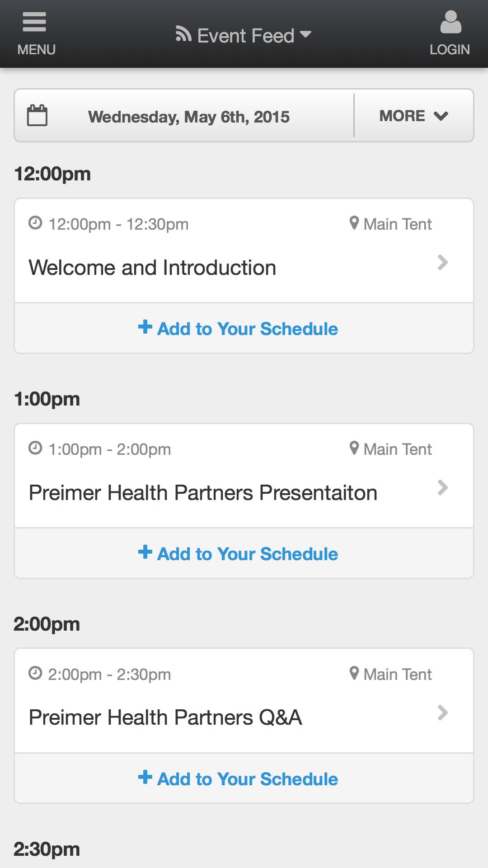Click the plus icon under Welcome and Introduction

coord(145,327)
